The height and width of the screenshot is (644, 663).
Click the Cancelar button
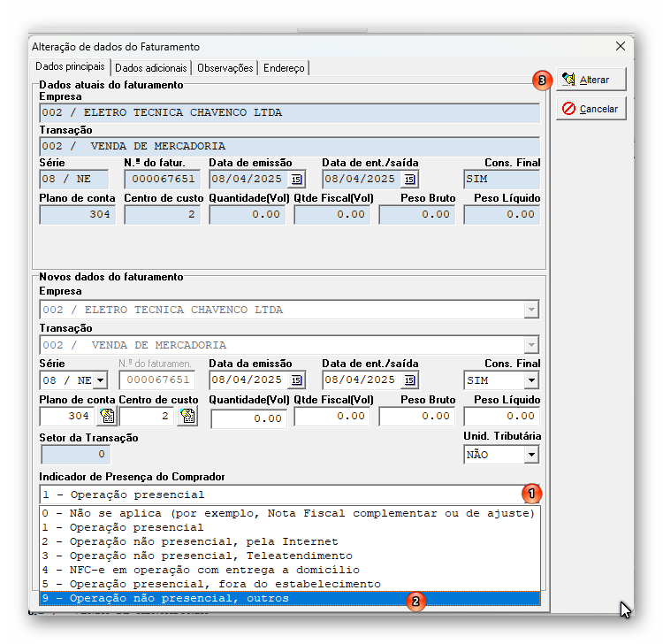tap(591, 109)
